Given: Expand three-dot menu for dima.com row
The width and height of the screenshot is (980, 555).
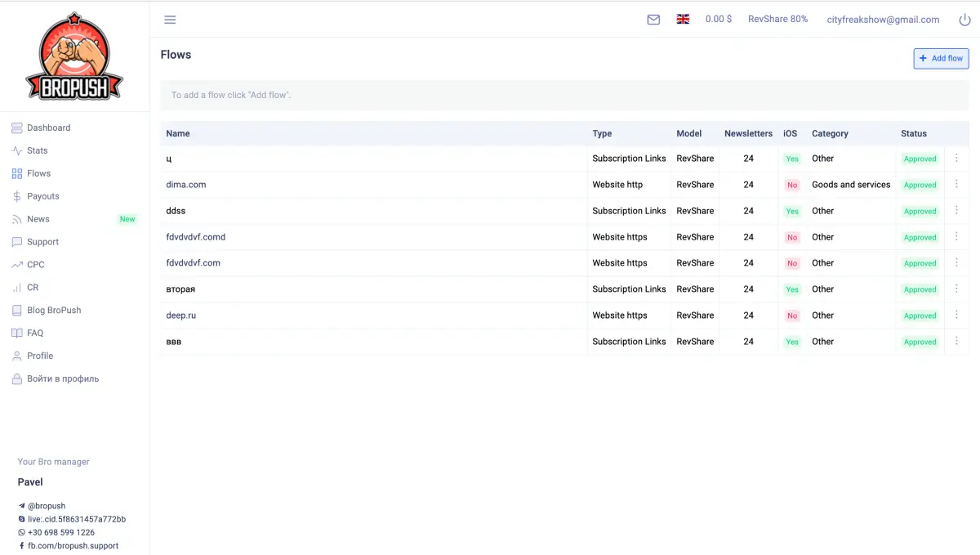Looking at the screenshot, I should coord(956,184).
